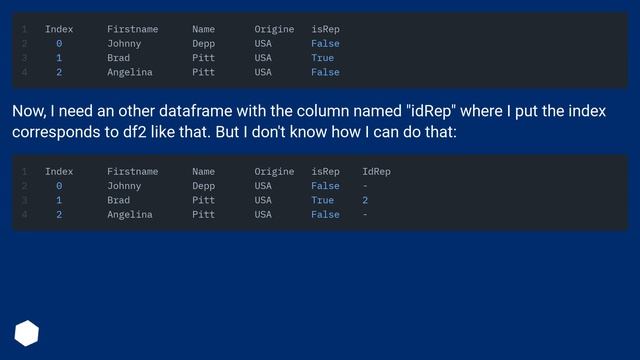The height and width of the screenshot is (360, 640).
Task: Click "Firstname" header in the second table
Action: pos(133,172)
